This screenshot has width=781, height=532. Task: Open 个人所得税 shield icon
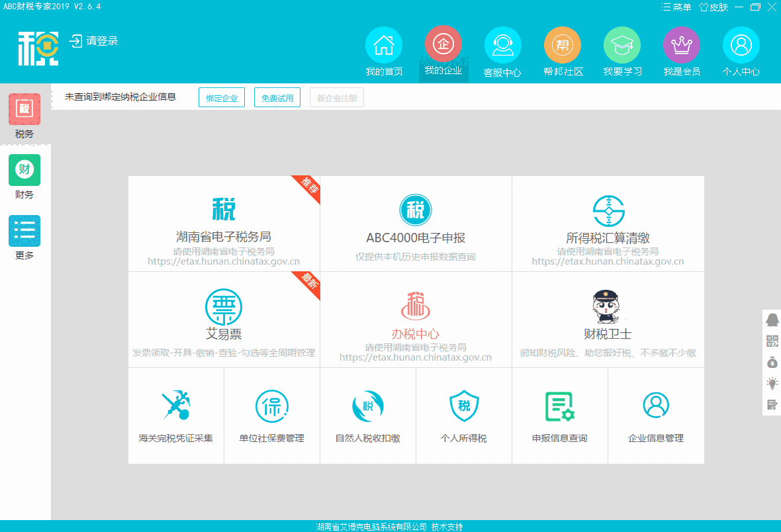click(463, 406)
